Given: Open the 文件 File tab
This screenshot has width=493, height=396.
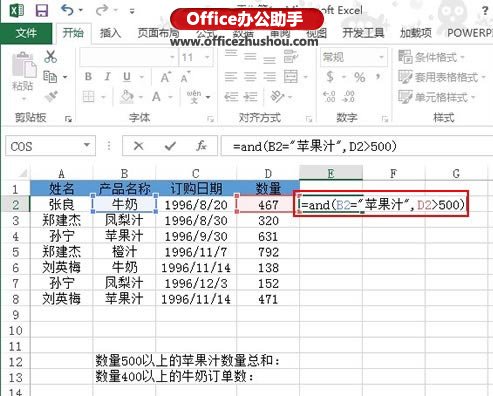Looking at the screenshot, I should click(26, 33).
